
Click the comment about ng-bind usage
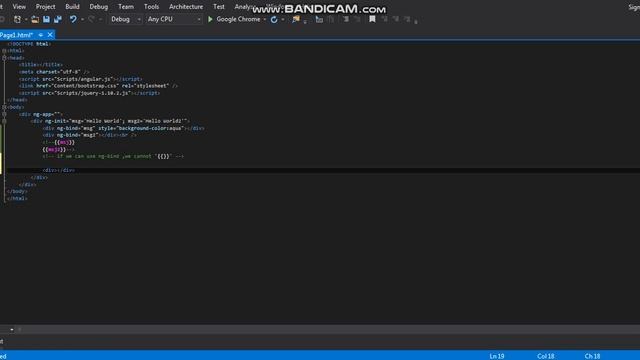113,156
